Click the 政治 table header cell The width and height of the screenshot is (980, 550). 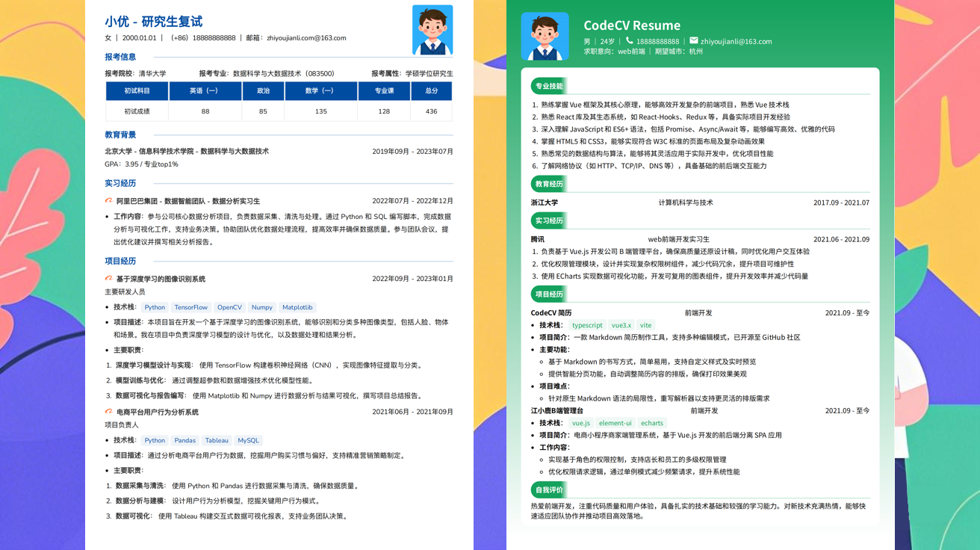263,90
